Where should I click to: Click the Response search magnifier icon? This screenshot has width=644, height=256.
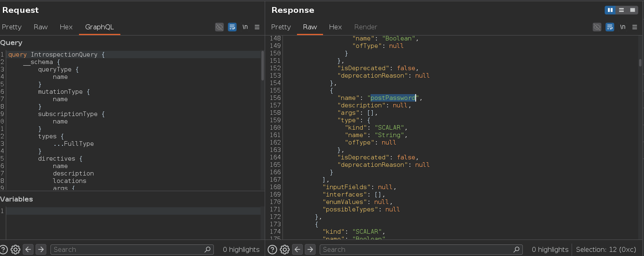point(516,249)
